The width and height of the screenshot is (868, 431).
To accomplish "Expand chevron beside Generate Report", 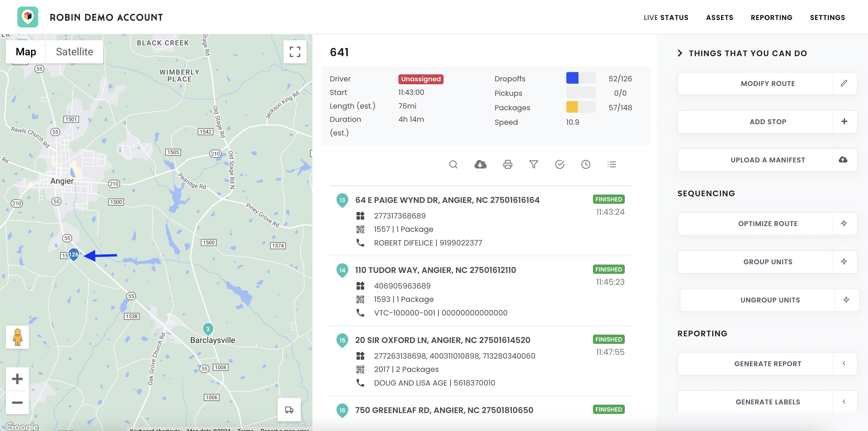I will (x=844, y=364).
